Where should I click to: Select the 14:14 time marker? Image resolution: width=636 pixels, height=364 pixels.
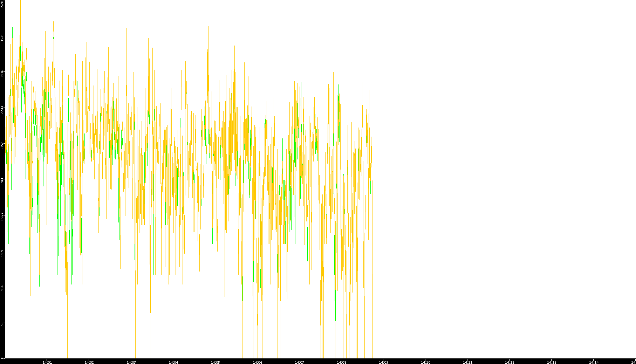(x=594, y=362)
